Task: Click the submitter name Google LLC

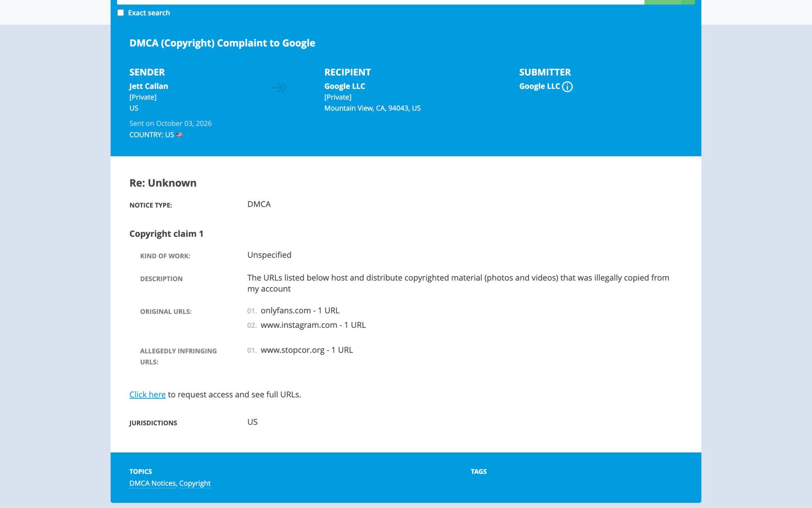Action: (540, 86)
